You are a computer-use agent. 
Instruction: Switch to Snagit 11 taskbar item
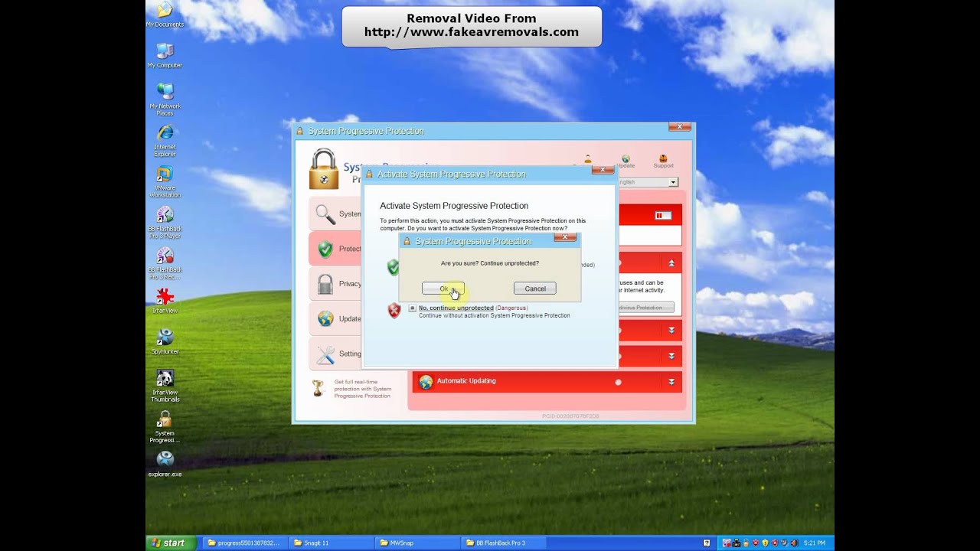pyautogui.click(x=331, y=543)
